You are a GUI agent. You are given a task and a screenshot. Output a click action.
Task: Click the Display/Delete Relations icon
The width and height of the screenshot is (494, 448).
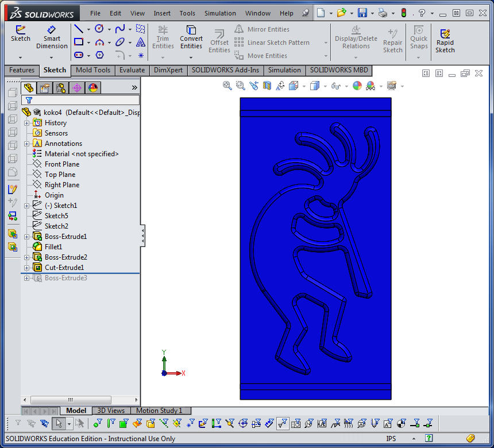[356, 37]
